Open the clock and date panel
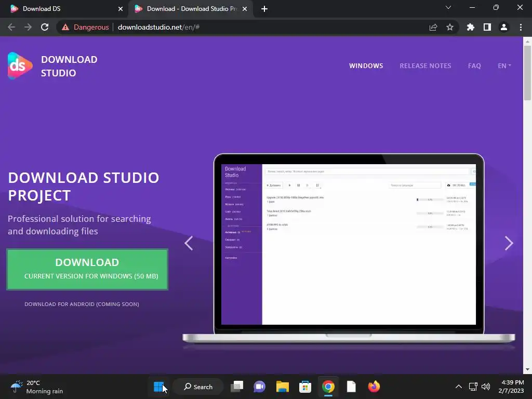This screenshot has height=399, width=532. (511, 387)
